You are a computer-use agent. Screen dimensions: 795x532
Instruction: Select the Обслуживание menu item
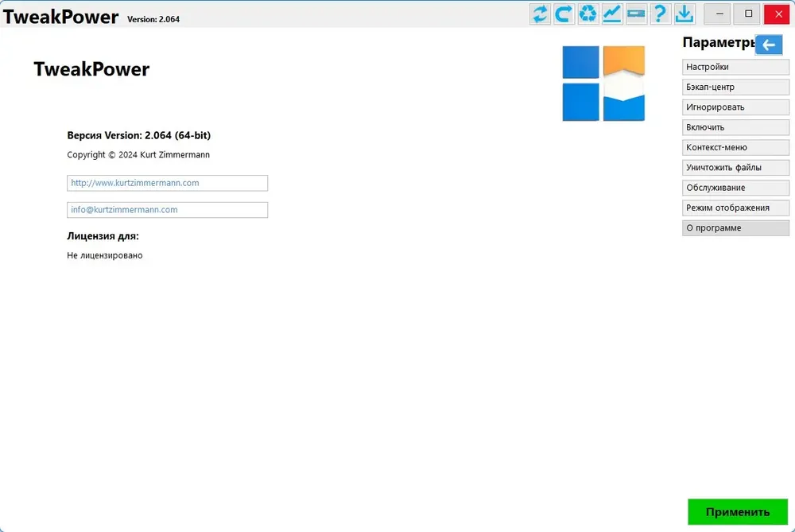click(735, 188)
